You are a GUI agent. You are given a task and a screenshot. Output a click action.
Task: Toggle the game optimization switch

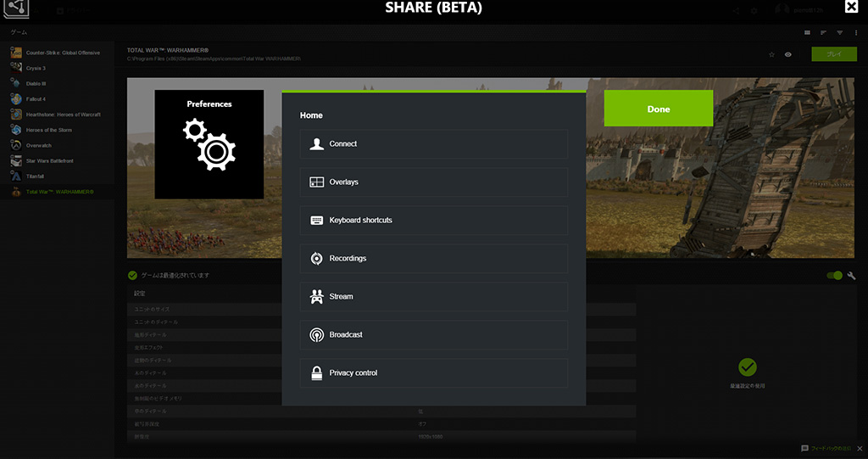coord(834,276)
